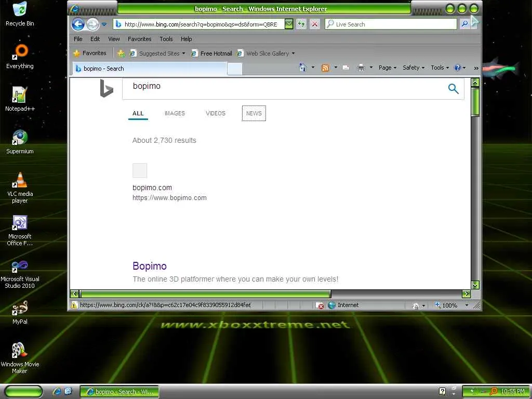The width and height of the screenshot is (532, 399).
Task: Open the Safety command bar menu
Action: pyautogui.click(x=414, y=68)
